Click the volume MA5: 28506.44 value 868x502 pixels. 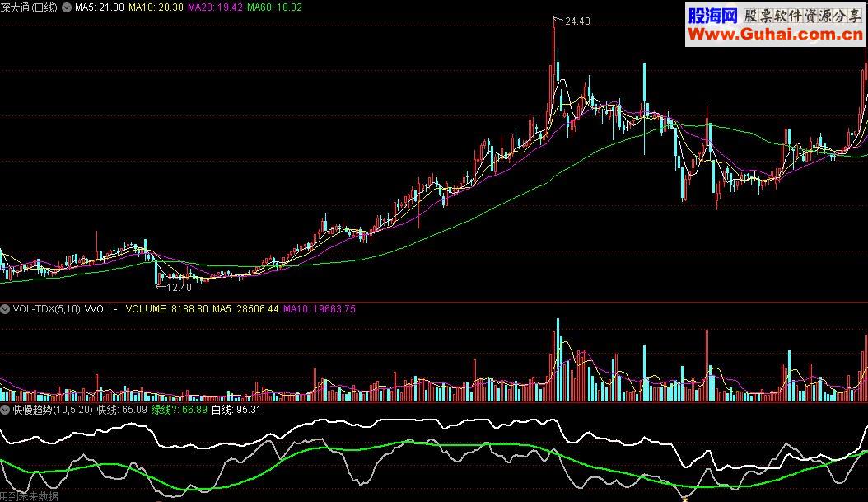(x=245, y=309)
